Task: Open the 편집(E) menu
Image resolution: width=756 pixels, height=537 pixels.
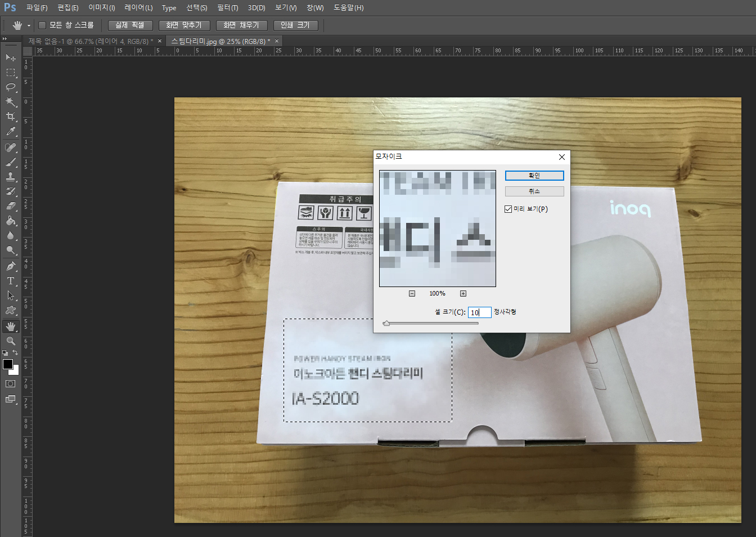Action: coord(68,7)
